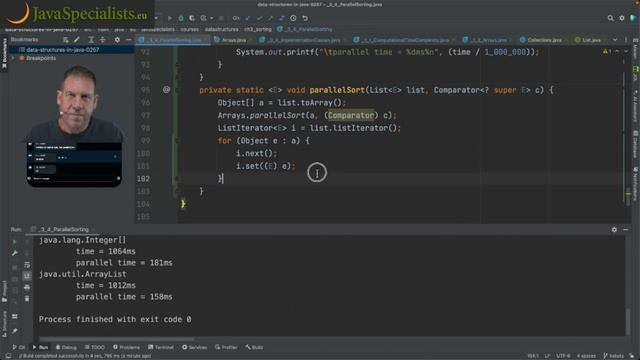The height and width of the screenshot is (360, 640).
Task: Click the green Run button in the top toolbar
Action: click(x=169, y=18)
